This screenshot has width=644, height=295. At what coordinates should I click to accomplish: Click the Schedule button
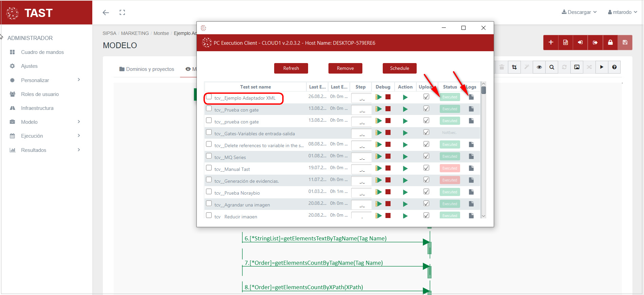pos(399,68)
